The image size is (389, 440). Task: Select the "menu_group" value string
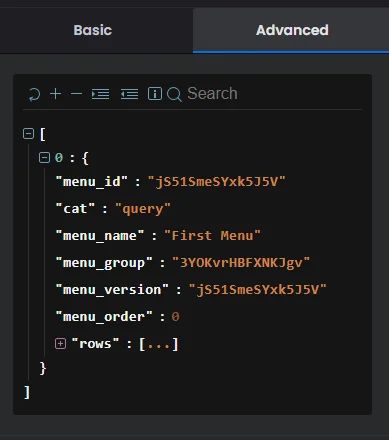(241, 263)
